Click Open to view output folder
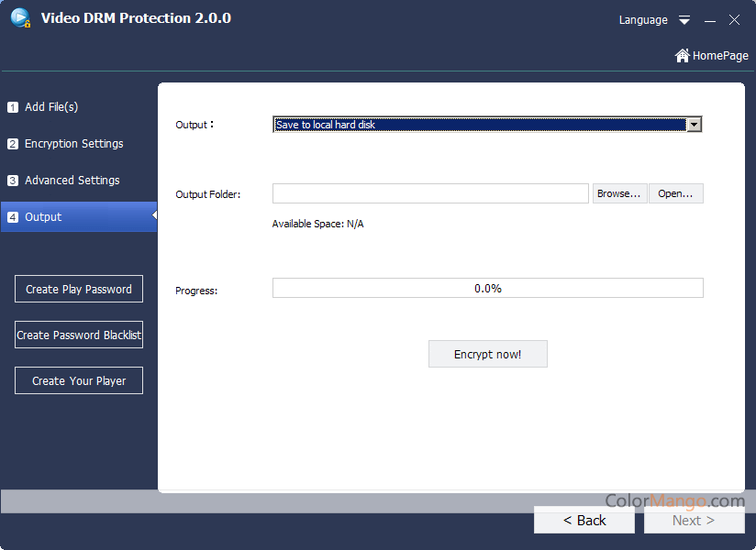Image resolution: width=756 pixels, height=550 pixels. (676, 193)
